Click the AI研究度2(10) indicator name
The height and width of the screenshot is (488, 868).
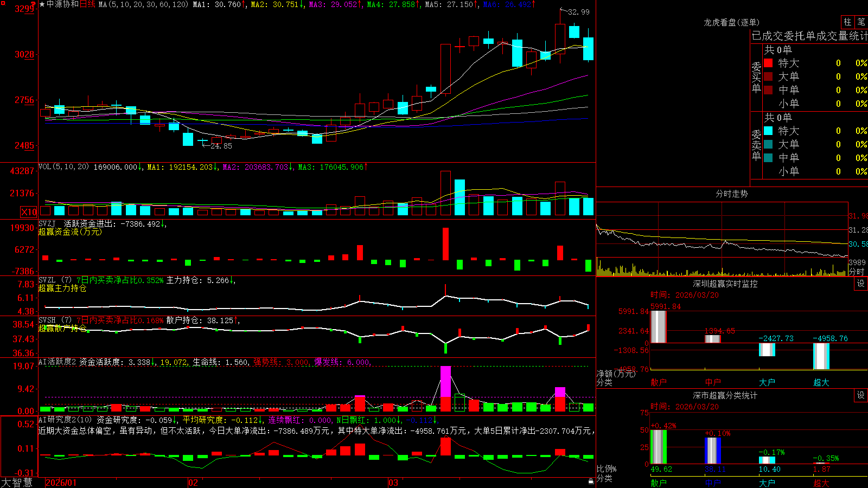(x=65, y=420)
